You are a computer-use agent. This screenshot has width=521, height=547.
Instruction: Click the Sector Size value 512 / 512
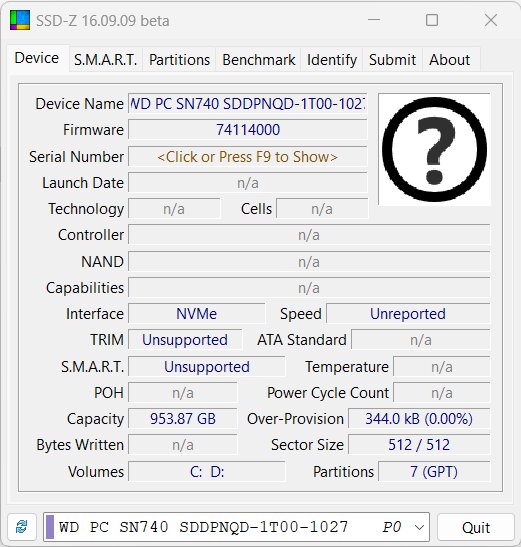click(419, 445)
